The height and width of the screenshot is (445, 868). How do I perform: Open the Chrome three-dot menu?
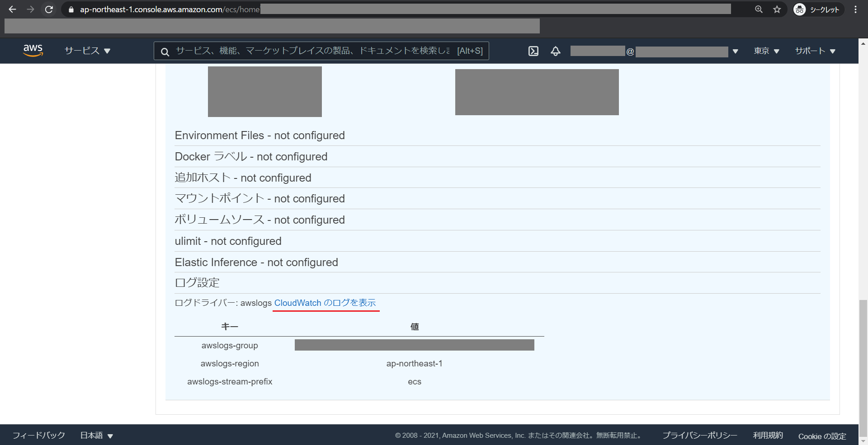point(855,9)
